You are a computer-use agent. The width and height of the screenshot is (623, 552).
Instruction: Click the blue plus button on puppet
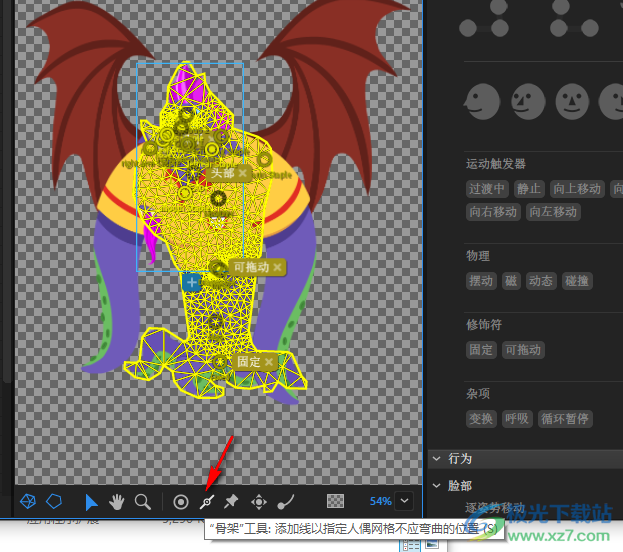pyautogui.click(x=192, y=283)
